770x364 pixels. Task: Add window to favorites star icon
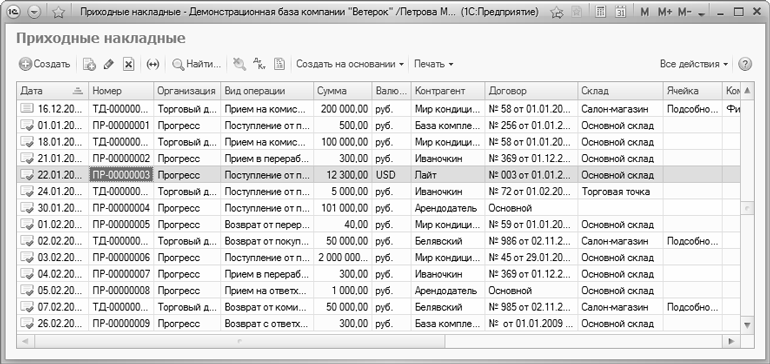tap(59, 12)
